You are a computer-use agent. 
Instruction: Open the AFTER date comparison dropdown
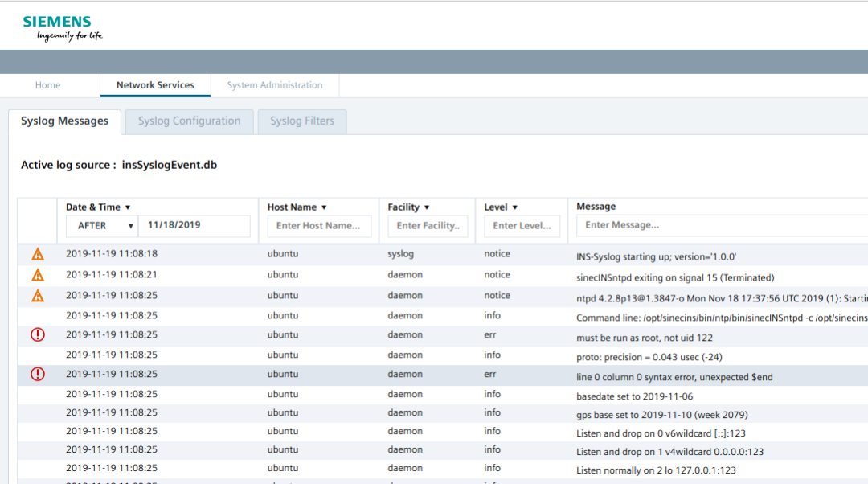tap(102, 226)
